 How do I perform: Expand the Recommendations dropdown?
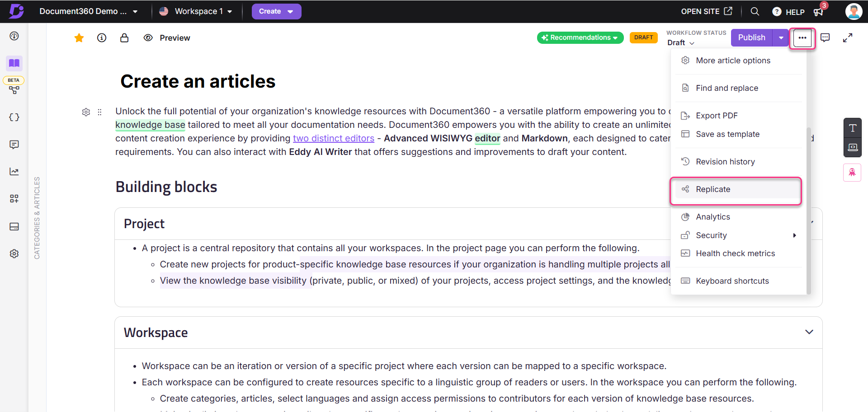580,37
